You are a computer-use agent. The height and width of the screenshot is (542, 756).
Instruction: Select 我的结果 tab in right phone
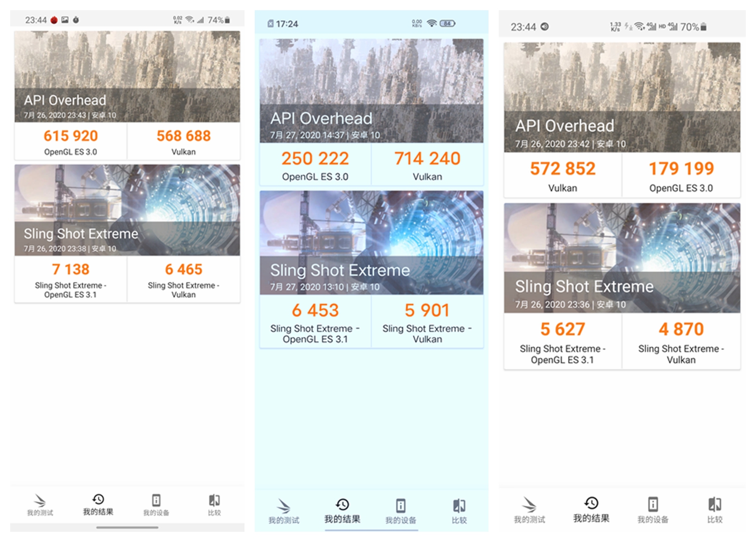[591, 510]
